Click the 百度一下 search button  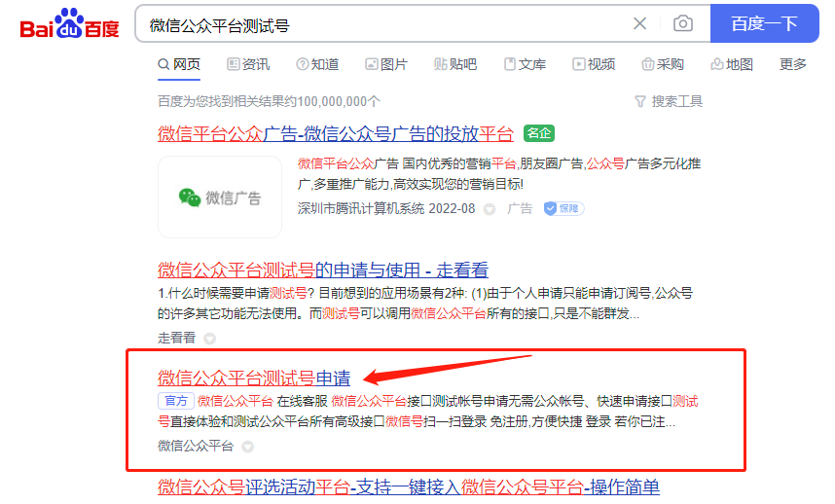(x=764, y=23)
